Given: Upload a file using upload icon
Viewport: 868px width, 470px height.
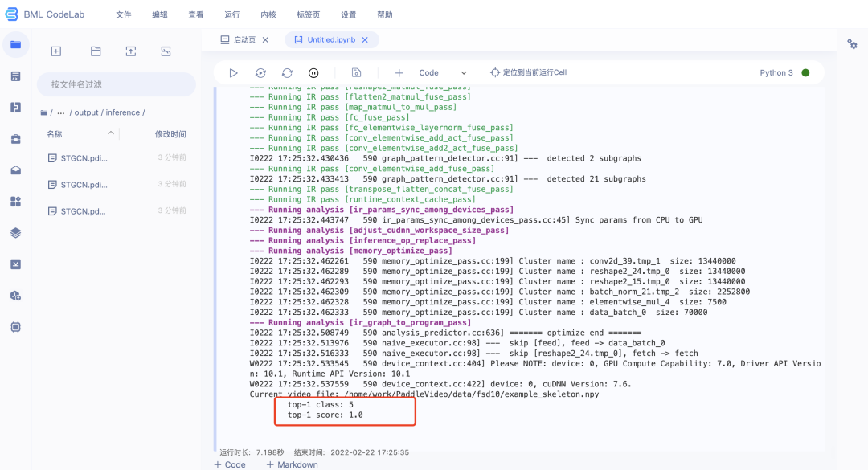Looking at the screenshot, I should pyautogui.click(x=131, y=51).
